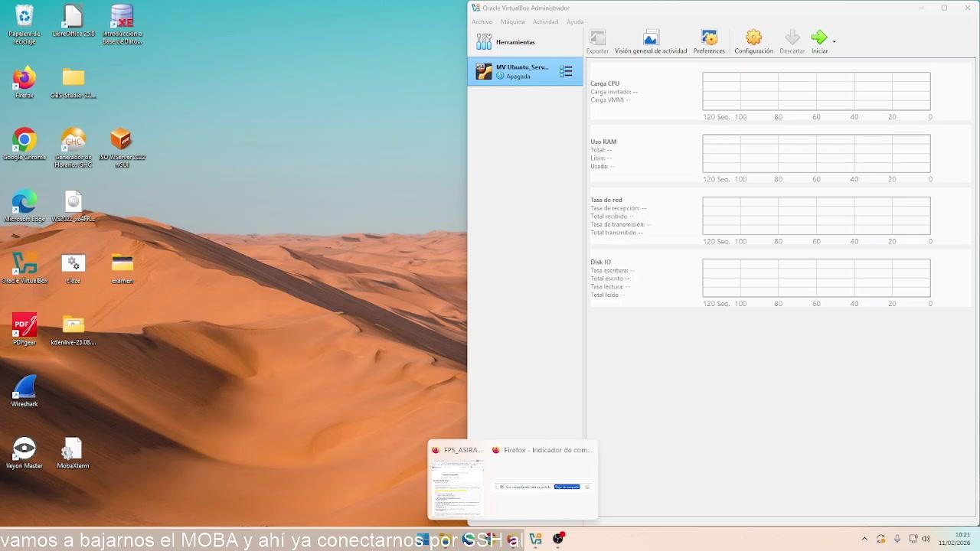The image size is (980, 551).
Task: Select the MV Ubuntu_Server virtual machine
Action: click(x=521, y=71)
